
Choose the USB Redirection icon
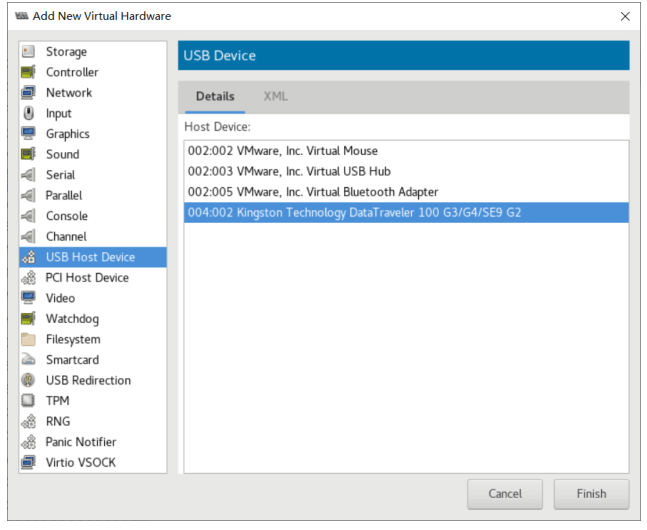tap(28, 381)
